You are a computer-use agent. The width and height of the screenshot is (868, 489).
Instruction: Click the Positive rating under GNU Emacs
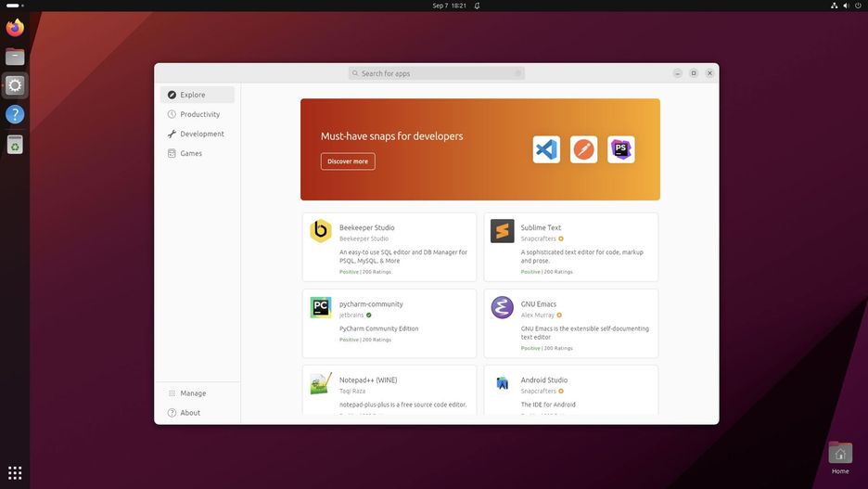(530, 348)
